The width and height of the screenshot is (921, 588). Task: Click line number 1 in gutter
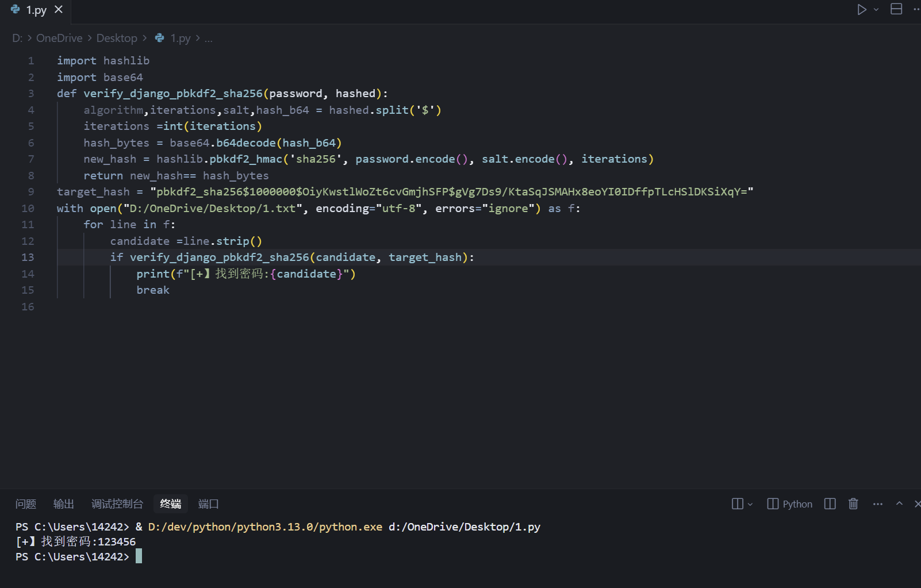click(31, 61)
